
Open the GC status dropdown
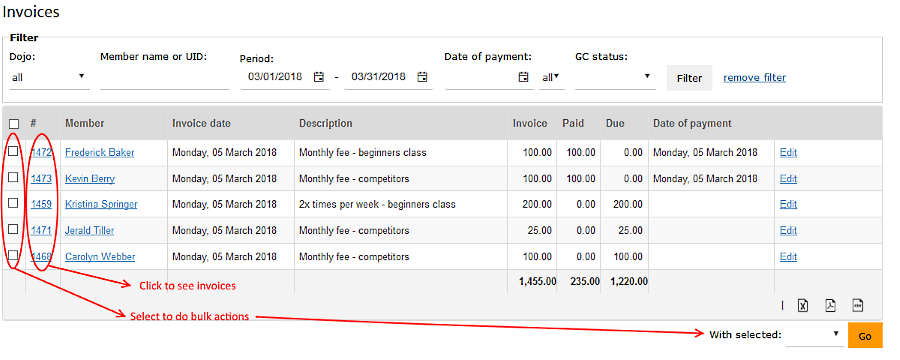click(615, 77)
